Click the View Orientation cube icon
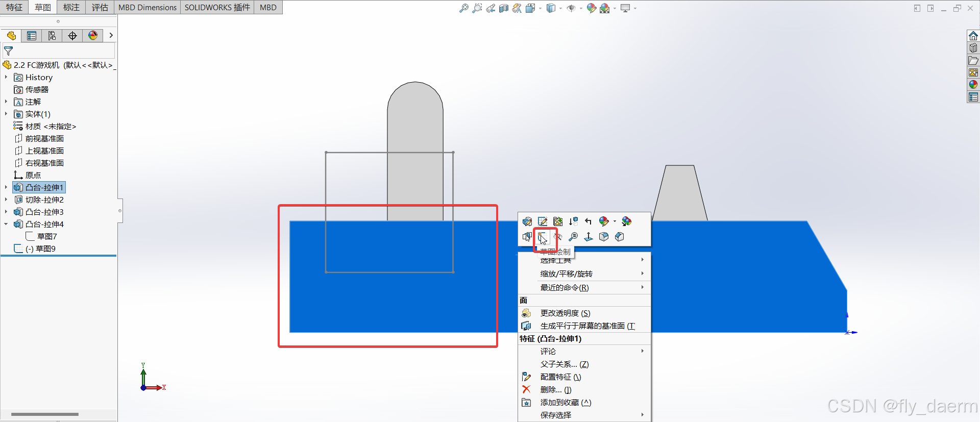Screen dimensions: 980x422 [530, 8]
